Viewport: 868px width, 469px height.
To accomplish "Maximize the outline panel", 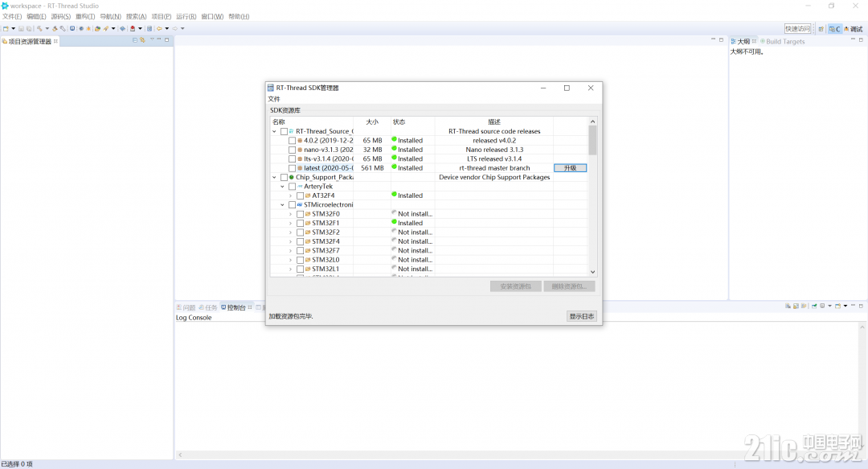I will click(x=861, y=40).
